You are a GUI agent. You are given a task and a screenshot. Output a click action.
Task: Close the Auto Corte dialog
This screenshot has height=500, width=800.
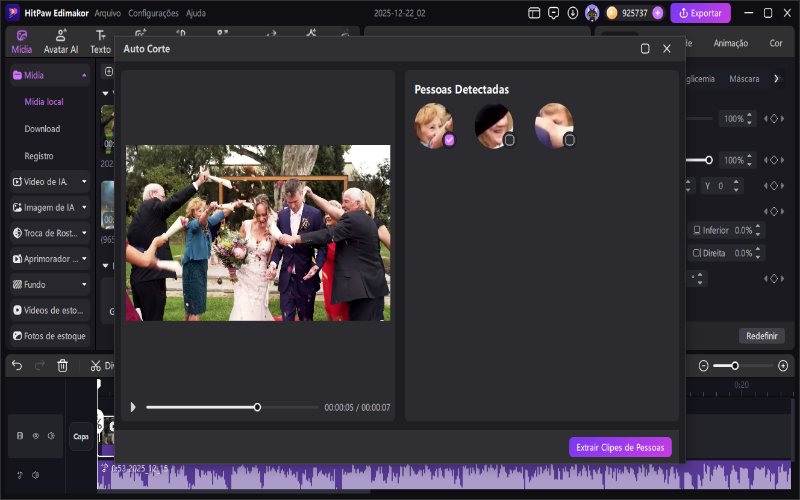[x=667, y=49]
